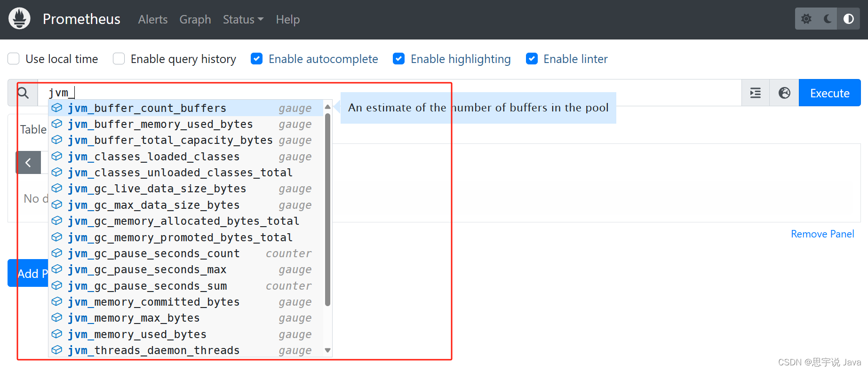This screenshot has height=371, width=868.
Task: Click the Add Panel button
Action: coord(28,273)
